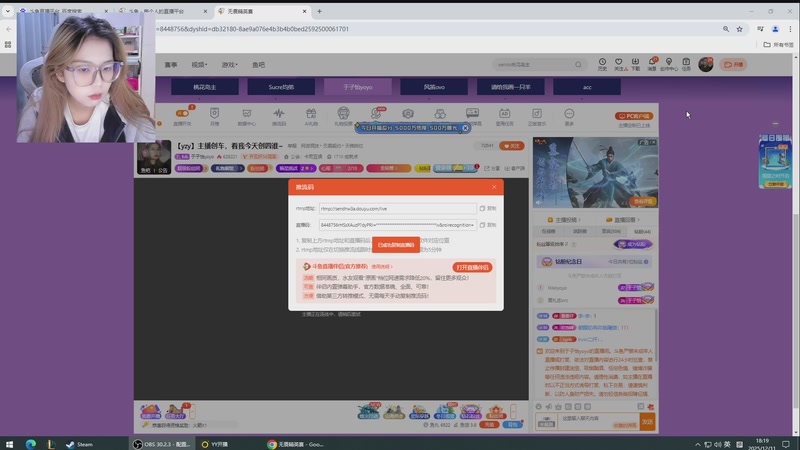Open the 月榜 ranking tool icon
800x450 pixels.
[x=214, y=113]
